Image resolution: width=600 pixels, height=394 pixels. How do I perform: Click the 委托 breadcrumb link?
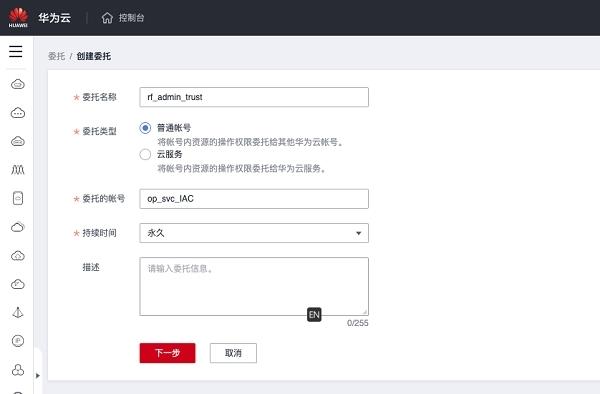(57, 56)
